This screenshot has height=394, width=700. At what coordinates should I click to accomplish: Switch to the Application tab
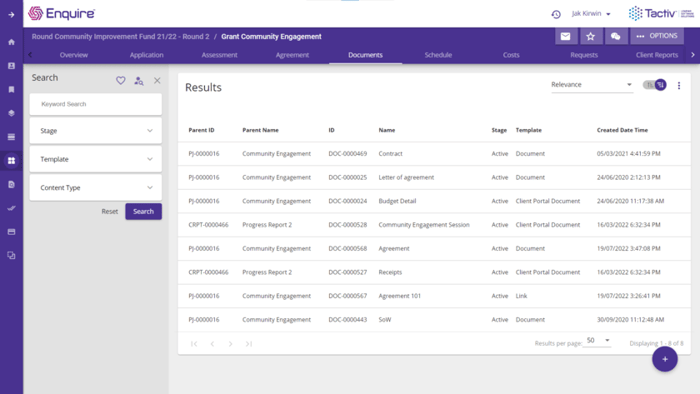point(146,55)
